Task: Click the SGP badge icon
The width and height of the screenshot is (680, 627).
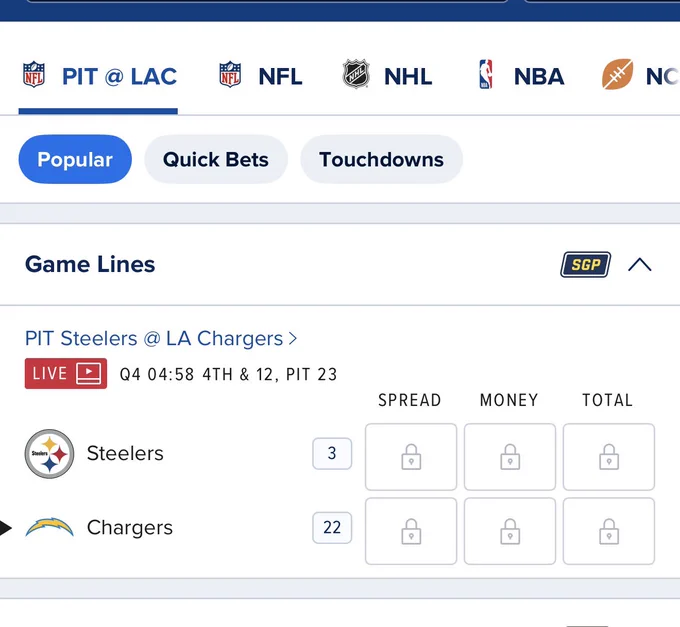Action: pyautogui.click(x=585, y=265)
